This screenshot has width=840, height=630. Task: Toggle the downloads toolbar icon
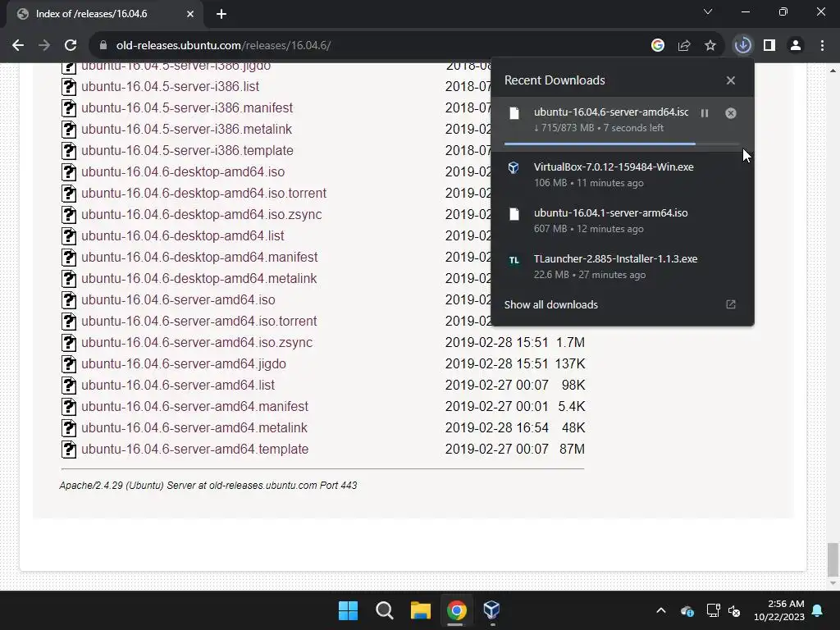[x=743, y=46]
